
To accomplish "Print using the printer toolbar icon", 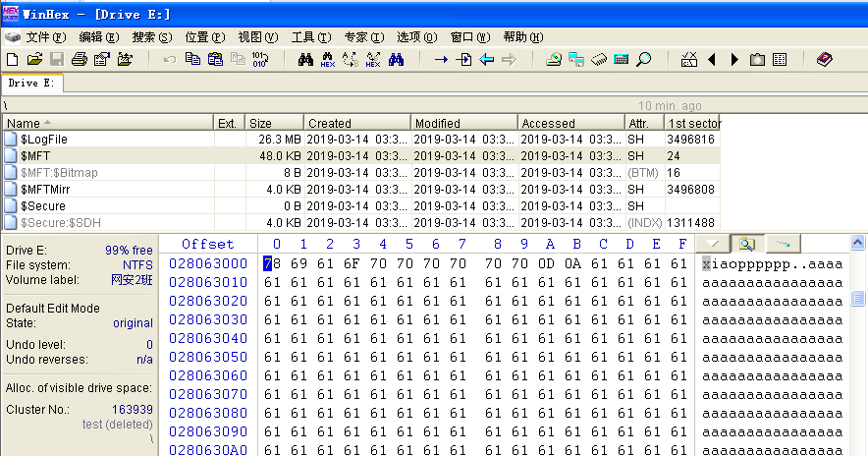I will click(80, 59).
